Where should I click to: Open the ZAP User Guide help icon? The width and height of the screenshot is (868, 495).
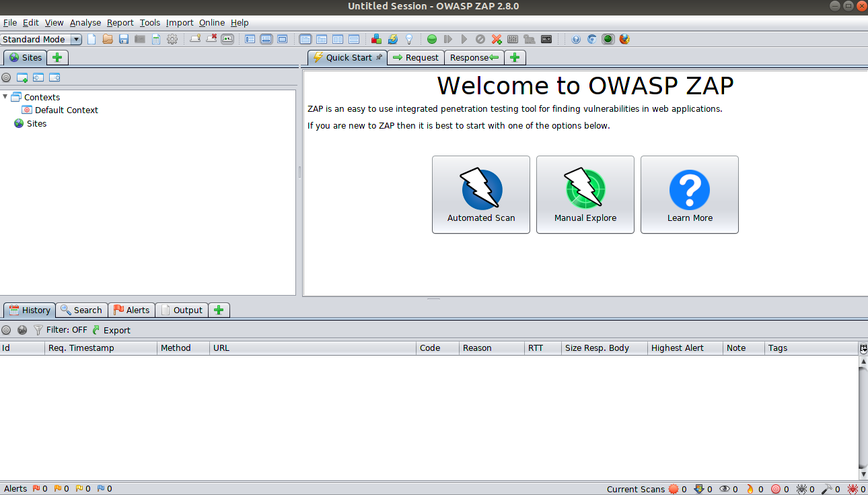576,39
